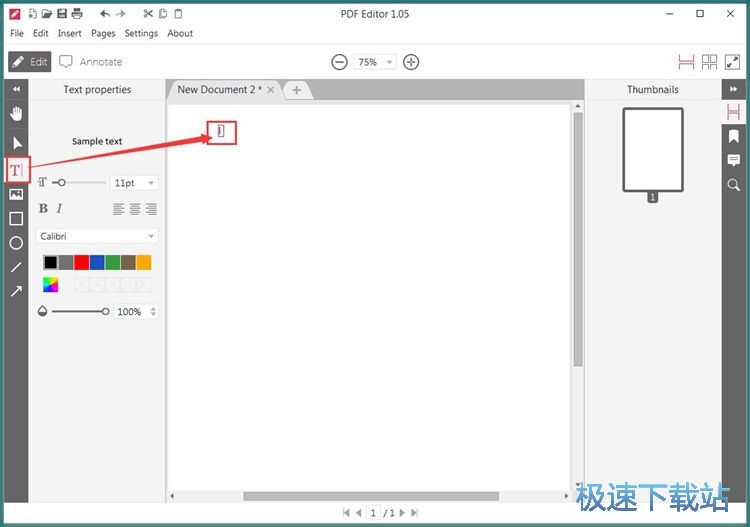This screenshot has height=527, width=750.
Task: Pick the blue color swatch
Action: tap(97, 262)
